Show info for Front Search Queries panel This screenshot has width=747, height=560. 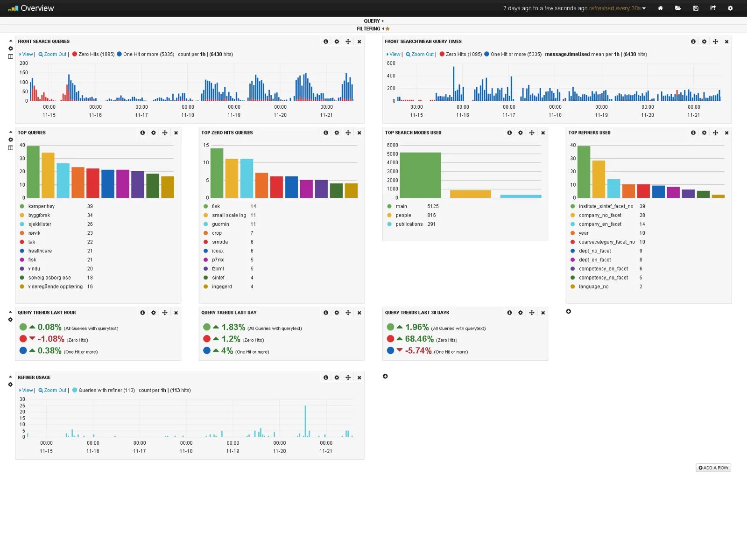(x=326, y=42)
